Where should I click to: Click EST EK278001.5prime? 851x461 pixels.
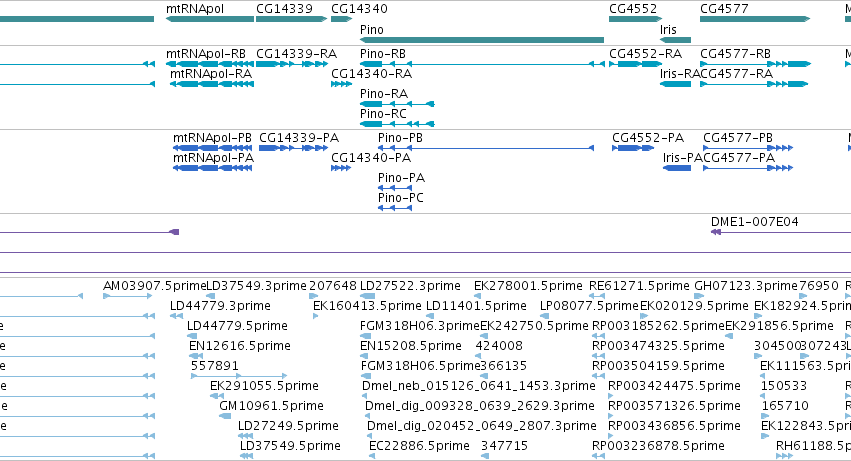point(528,286)
